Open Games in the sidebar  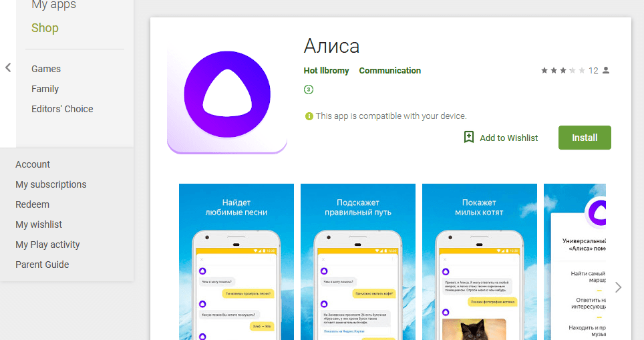(46, 69)
